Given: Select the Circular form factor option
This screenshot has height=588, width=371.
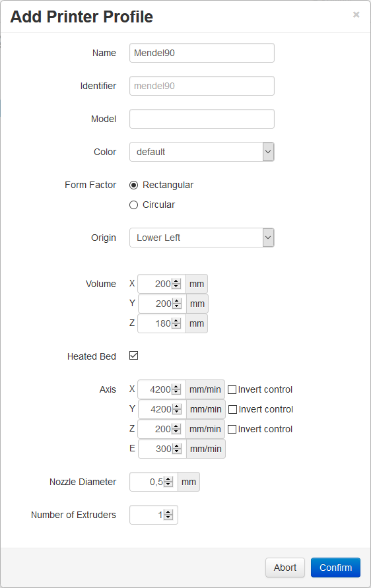Looking at the screenshot, I should tap(133, 205).
